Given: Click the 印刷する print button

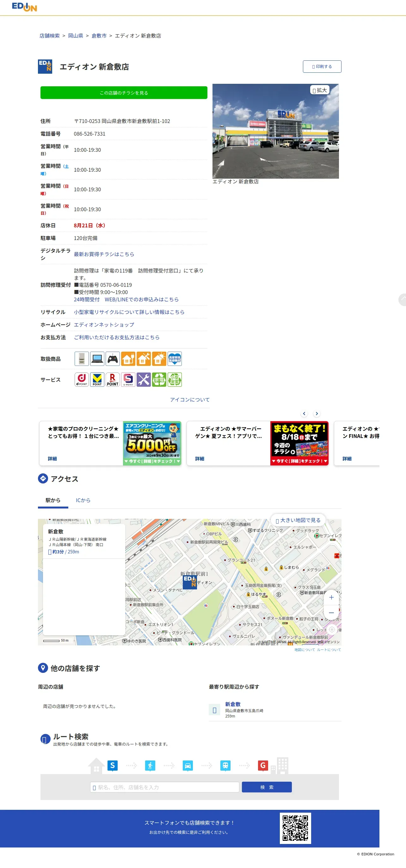Looking at the screenshot, I should tap(322, 67).
